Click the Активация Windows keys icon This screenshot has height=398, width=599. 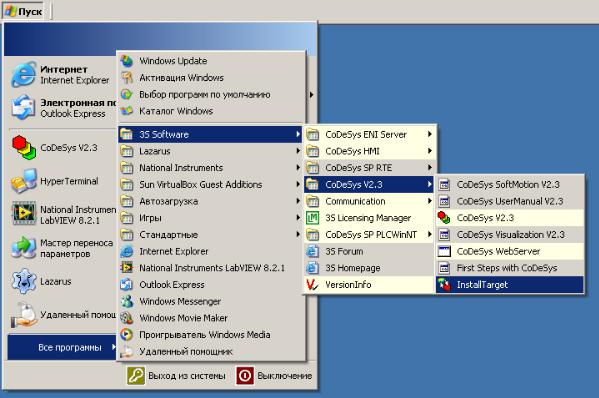(x=126, y=78)
